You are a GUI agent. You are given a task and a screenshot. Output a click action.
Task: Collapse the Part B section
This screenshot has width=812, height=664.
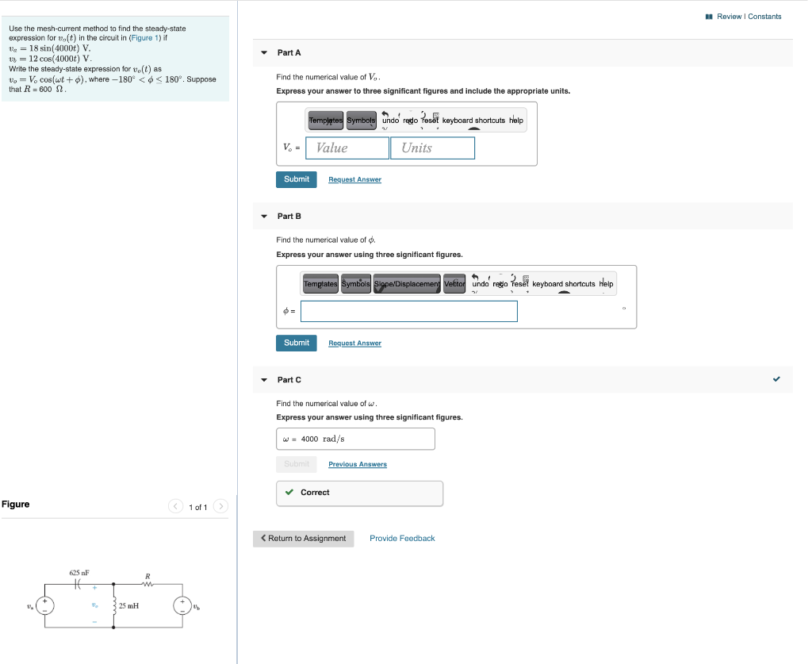[x=264, y=216]
